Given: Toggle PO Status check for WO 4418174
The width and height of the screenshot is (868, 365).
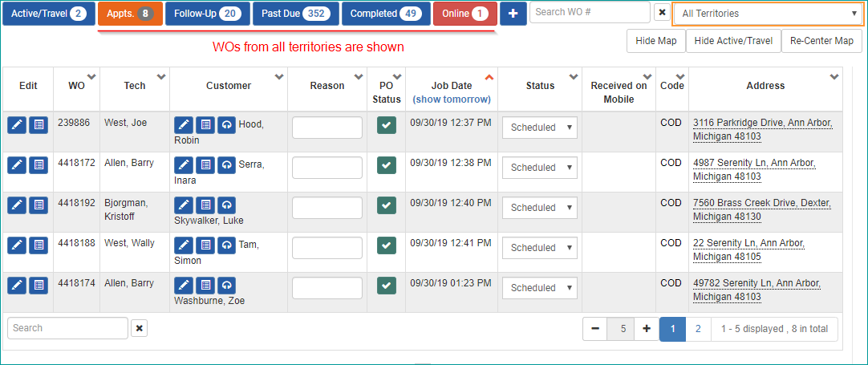Looking at the screenshot, I should point(387,286).
